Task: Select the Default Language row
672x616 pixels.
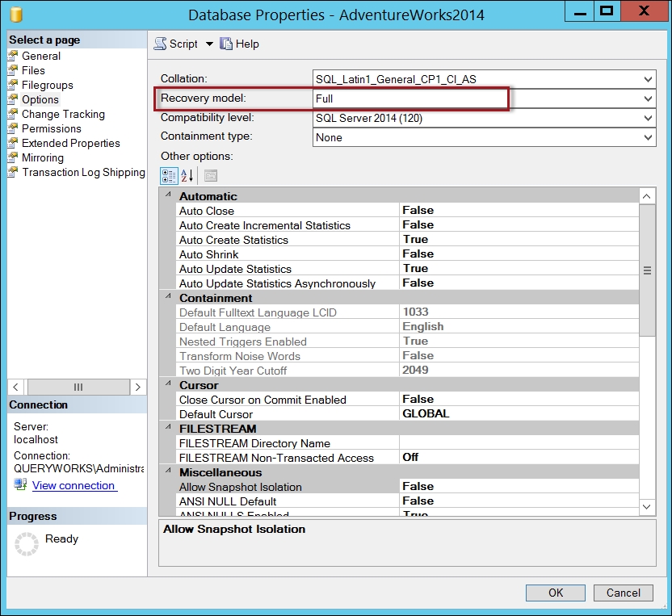Action: tap(407, 327)
